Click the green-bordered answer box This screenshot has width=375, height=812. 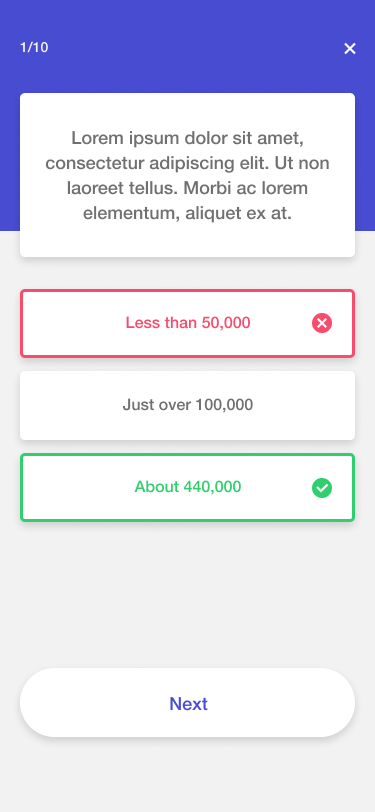point(188,487)
